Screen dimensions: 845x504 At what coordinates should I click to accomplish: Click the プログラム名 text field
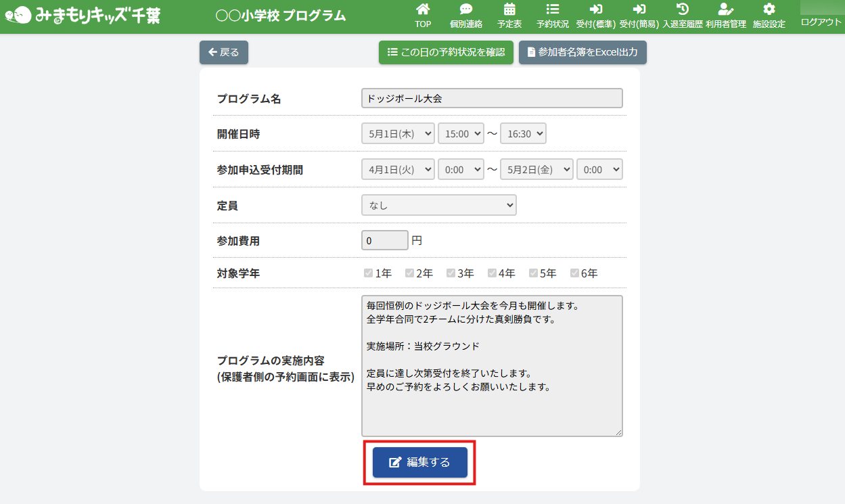coord(492,98)
